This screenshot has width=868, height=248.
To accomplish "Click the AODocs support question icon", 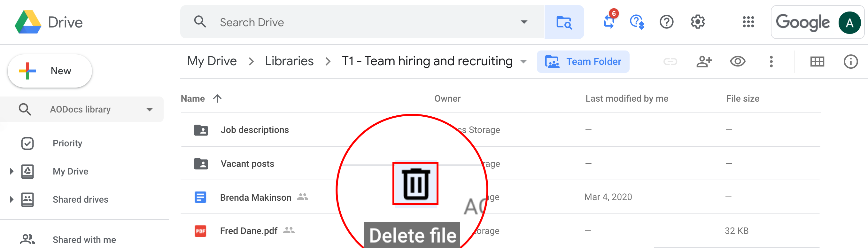I will 637,22.
